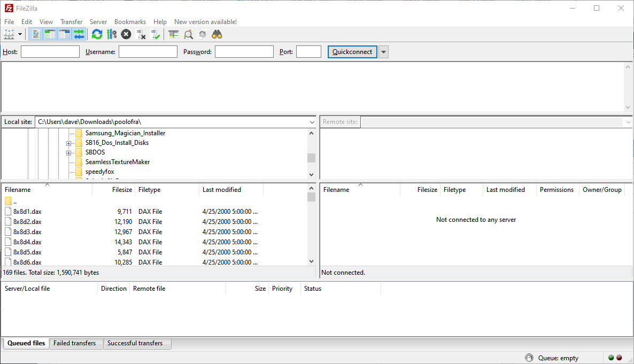The image size is (634, 364).
Task: Click the message log scrollbar down arrow
Action: click(628, 107)
